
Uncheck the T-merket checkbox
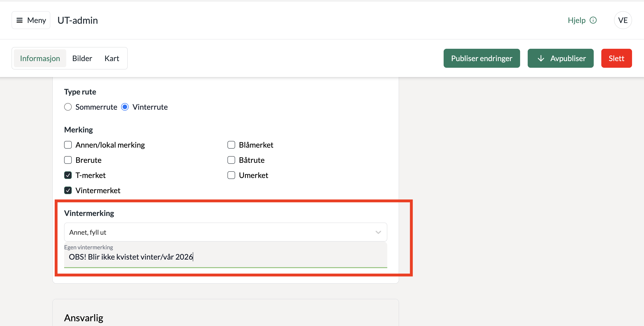(68, 175)
